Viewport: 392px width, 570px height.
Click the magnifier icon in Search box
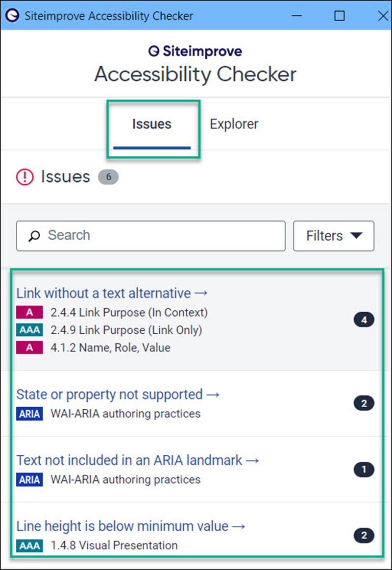[34, 236]
